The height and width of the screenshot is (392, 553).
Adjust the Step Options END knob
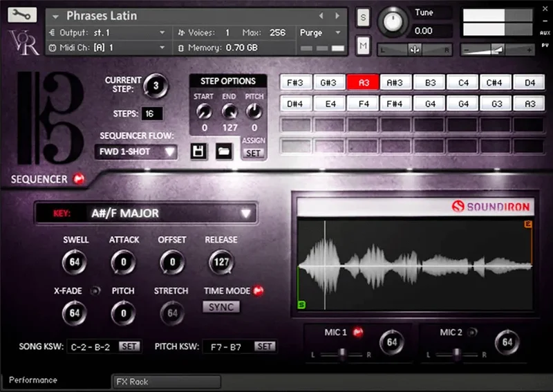point(229,112)
